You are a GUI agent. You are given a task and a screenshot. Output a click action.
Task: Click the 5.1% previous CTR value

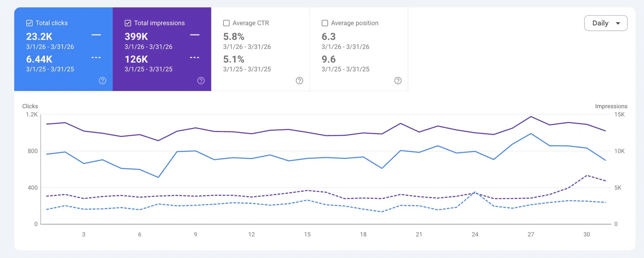point(234,59)
